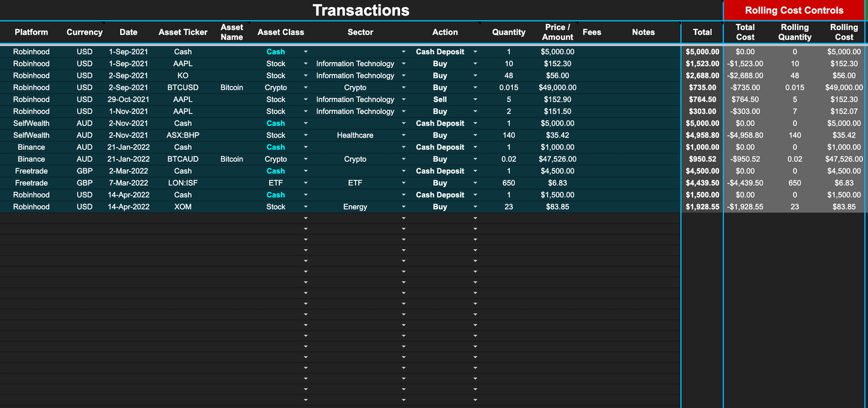Open the Sector dropdown on the XOM Energy row
Viewport: 868px width, 408px height.
click(404, 207)
